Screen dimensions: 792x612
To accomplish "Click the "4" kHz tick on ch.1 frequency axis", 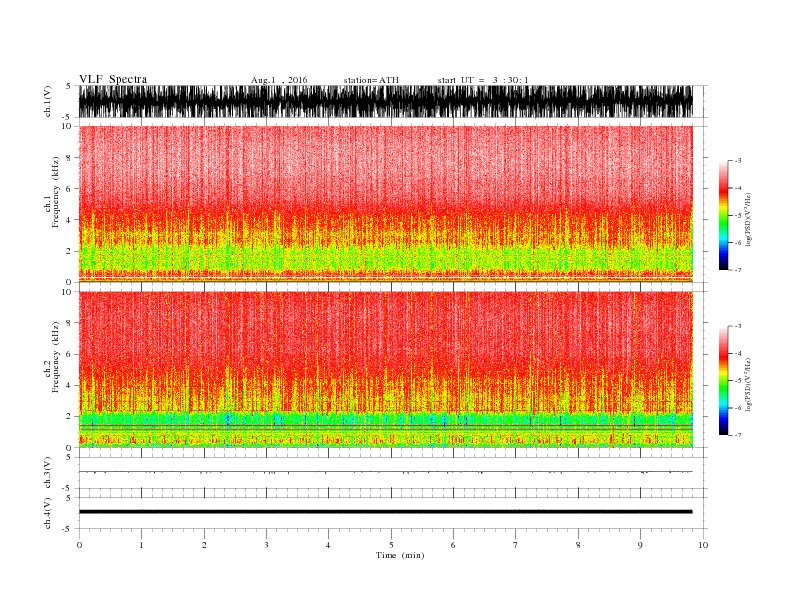I will (69, 220).
